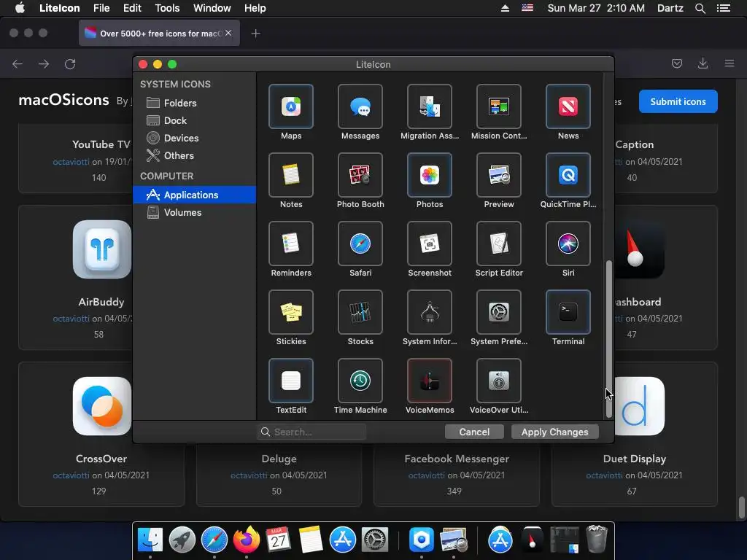Close the macOSicons browser tab
This screenshot has width=747, height=560.
[x=228, y=33]
